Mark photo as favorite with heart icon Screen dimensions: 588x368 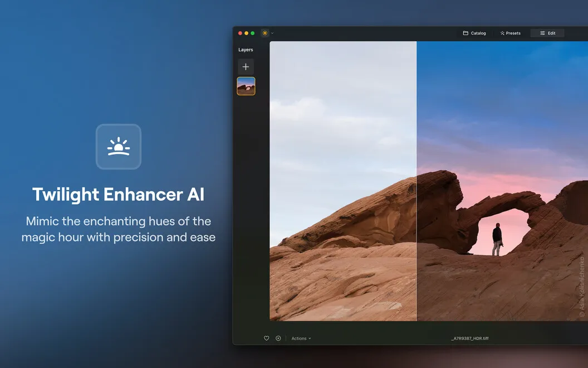[266, 338]
